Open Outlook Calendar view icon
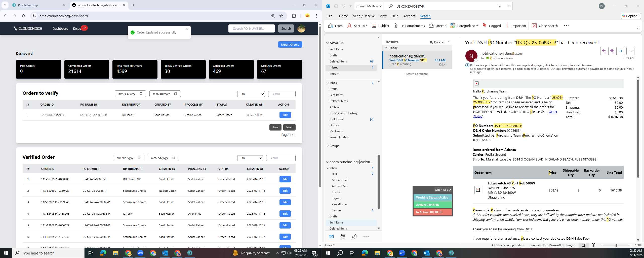This screenshot has height=258, width=644. [343, 237]
